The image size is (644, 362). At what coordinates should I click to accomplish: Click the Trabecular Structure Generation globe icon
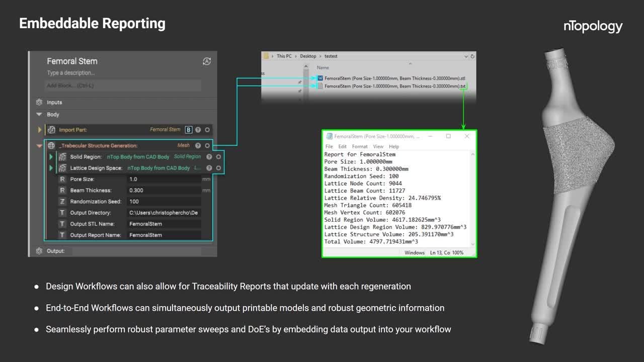coord(51,145)
